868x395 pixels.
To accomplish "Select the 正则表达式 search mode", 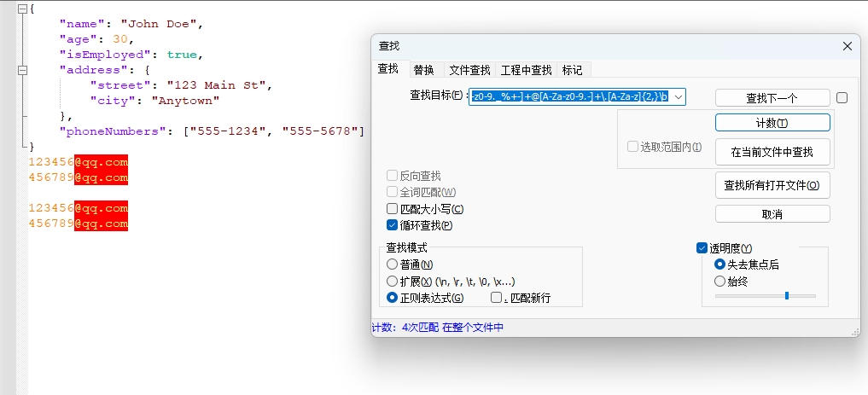I will click(x=392, y=298).
